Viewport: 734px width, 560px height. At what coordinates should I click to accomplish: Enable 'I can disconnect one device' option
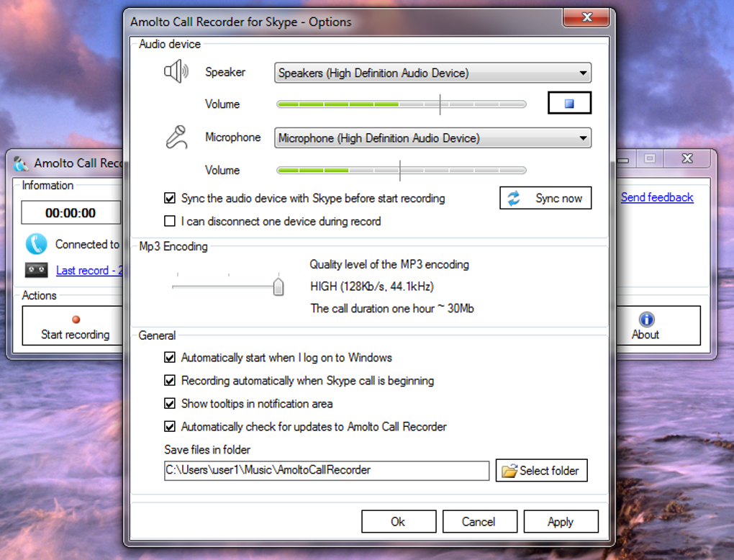(x=169, y=221)
